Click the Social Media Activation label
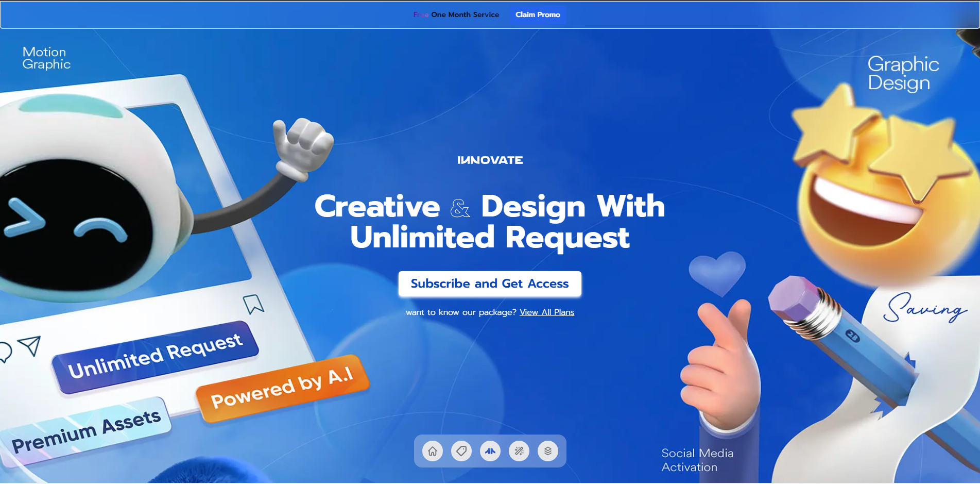The height and width of the screenshot is (484, 980). 697,460
